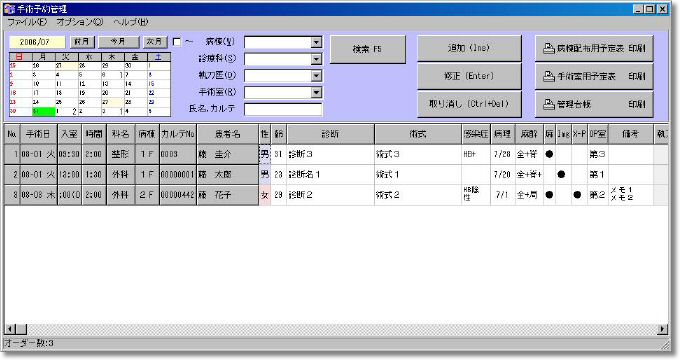Click the 診断 column header
Image resolution: width=680 pixels, height=360 pixels.
[x=330, y=134]
